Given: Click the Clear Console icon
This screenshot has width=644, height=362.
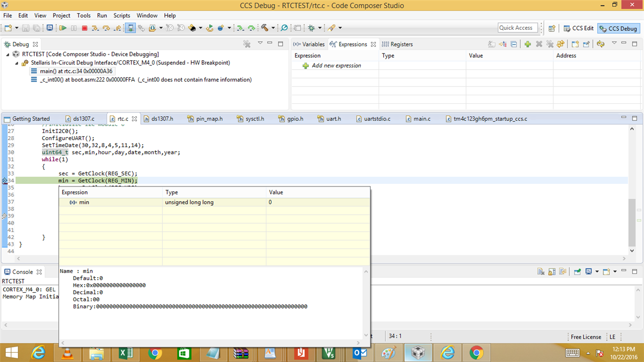Looking at the screenshot, I should [541, 272].
